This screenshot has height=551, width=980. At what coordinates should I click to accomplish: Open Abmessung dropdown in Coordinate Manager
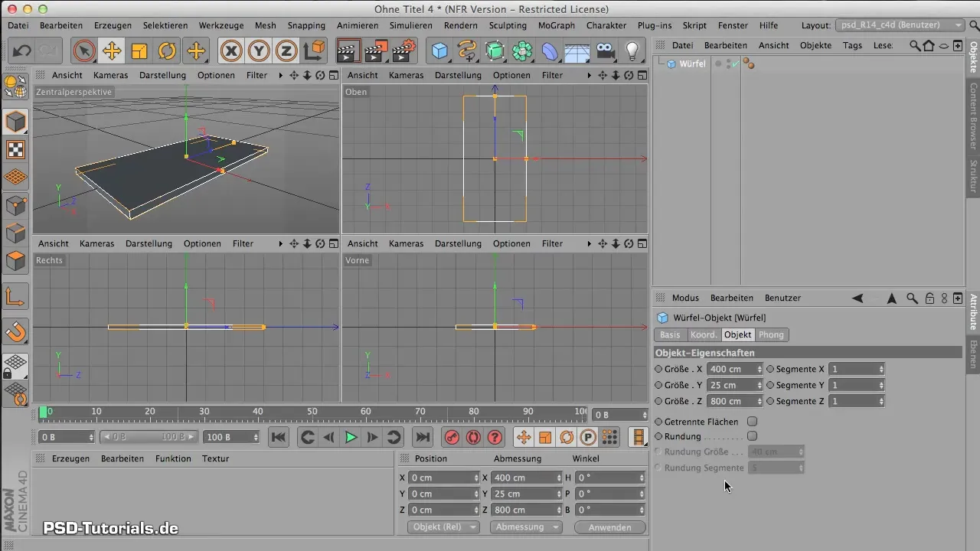[526, 527]
